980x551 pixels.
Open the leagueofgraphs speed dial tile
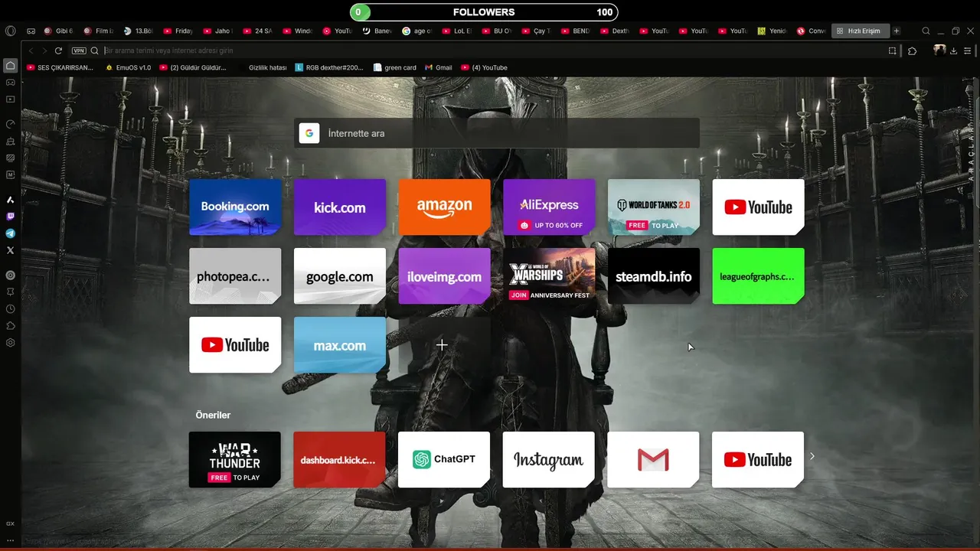(758, 275)
